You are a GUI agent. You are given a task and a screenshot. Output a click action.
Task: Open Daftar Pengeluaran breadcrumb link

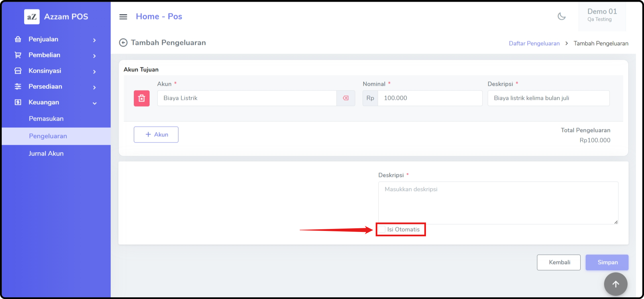point(534,43)
